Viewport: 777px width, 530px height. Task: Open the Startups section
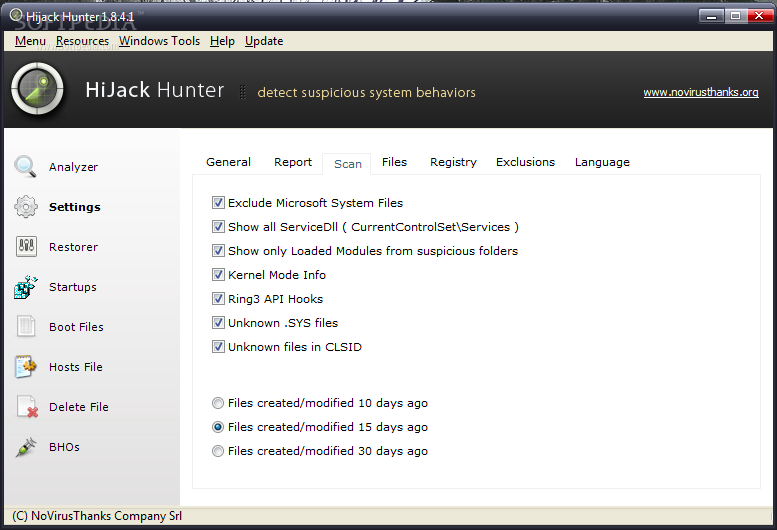pyautogui.click(x=73, y=287)
